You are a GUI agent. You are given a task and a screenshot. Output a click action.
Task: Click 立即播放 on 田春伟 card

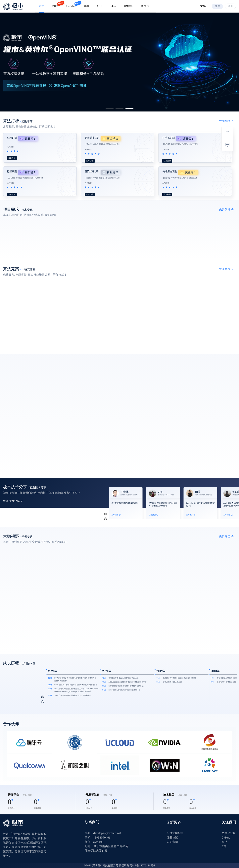(116, 515)
